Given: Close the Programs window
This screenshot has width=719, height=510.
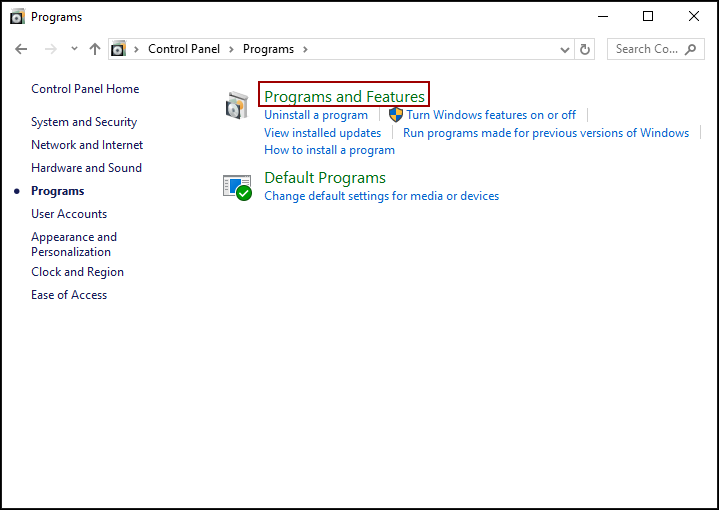Looking at the screenshot, I should pos(694,17).
